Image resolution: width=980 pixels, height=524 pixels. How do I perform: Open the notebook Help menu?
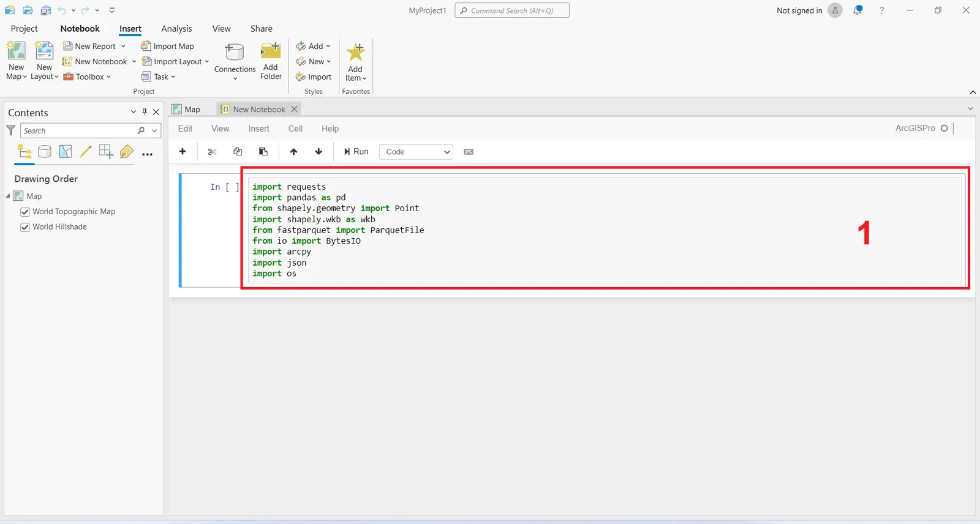coord(330,129)
